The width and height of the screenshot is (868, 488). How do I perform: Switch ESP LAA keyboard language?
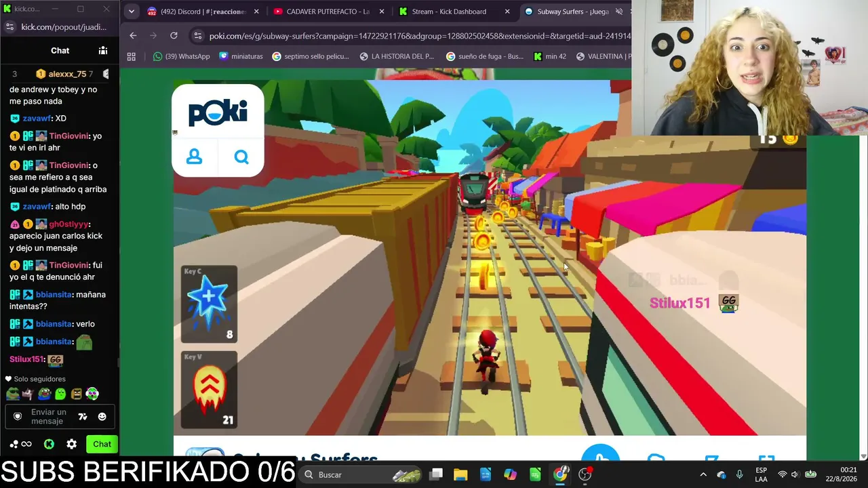[x=762, y=474]
